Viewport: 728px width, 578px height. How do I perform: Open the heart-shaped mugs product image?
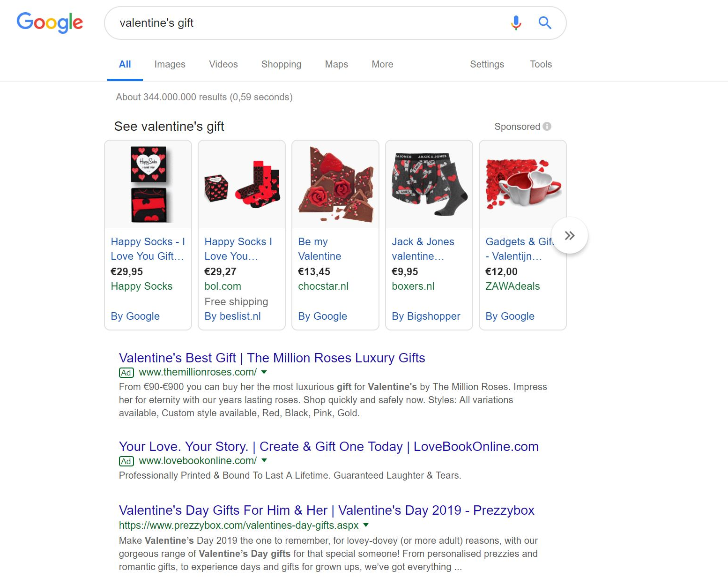pos(523,184)
